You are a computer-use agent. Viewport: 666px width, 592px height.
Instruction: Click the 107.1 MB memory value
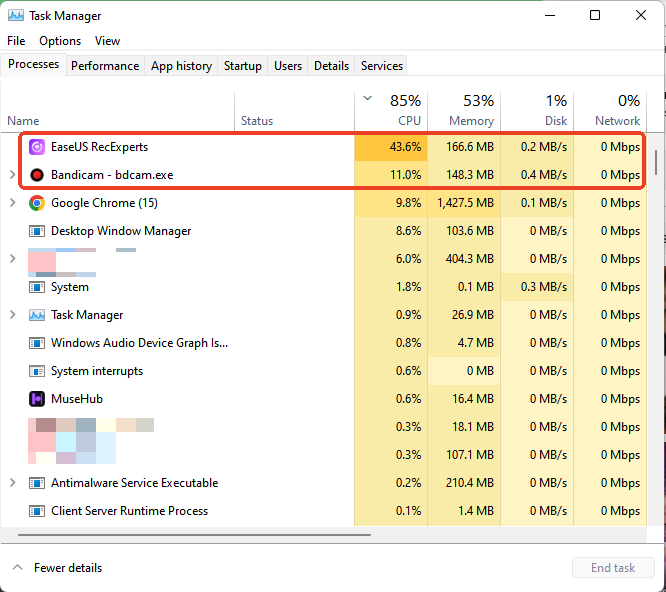coord(470,455)
